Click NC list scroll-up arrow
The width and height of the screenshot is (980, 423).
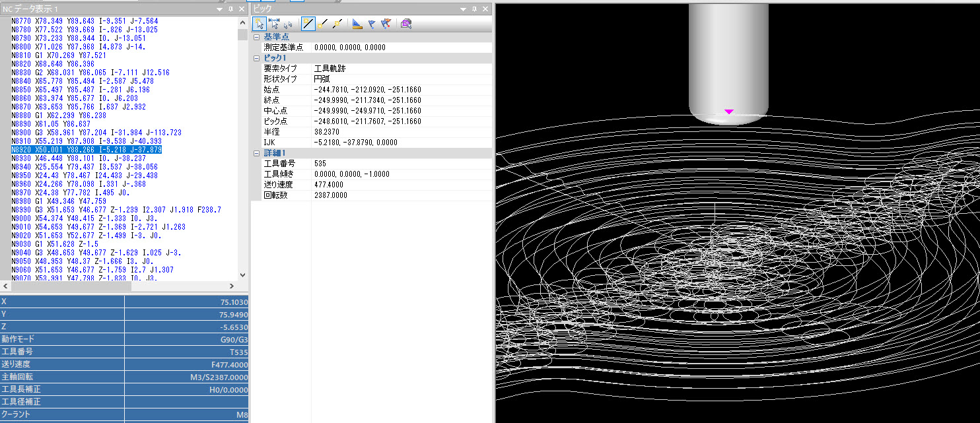[x=242, y=21]
